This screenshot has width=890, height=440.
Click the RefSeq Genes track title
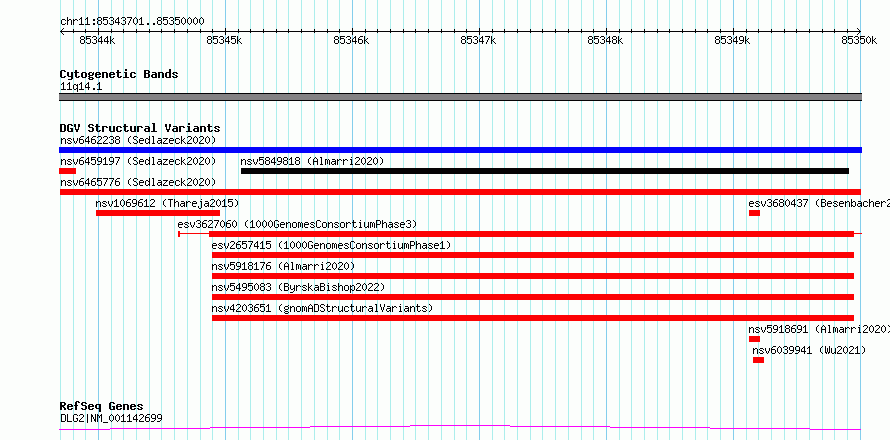102,407
